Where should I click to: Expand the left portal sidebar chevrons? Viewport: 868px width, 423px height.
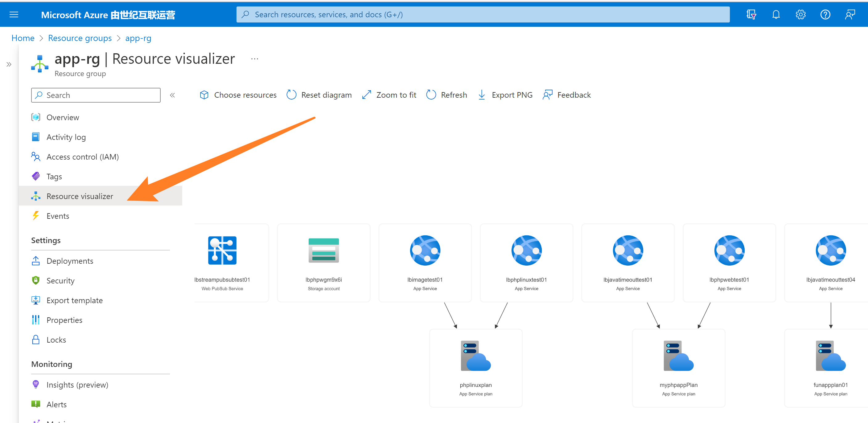click(9, 64)
